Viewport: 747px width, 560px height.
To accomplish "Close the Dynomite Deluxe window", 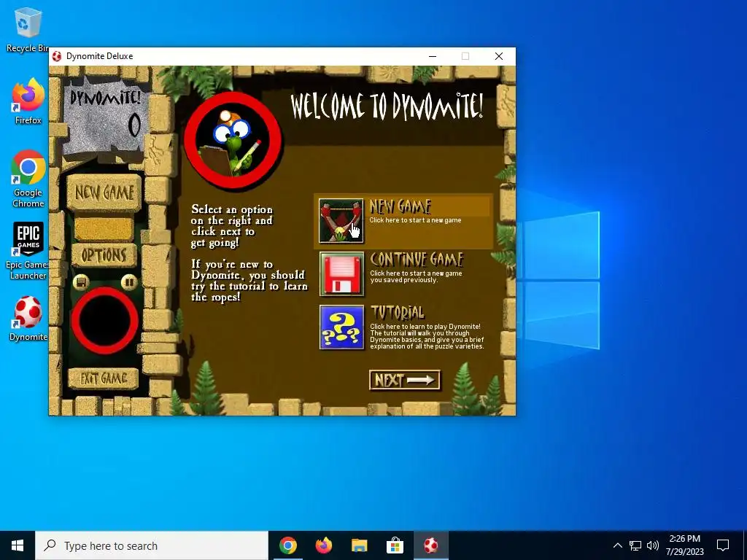I will point(499,56).
